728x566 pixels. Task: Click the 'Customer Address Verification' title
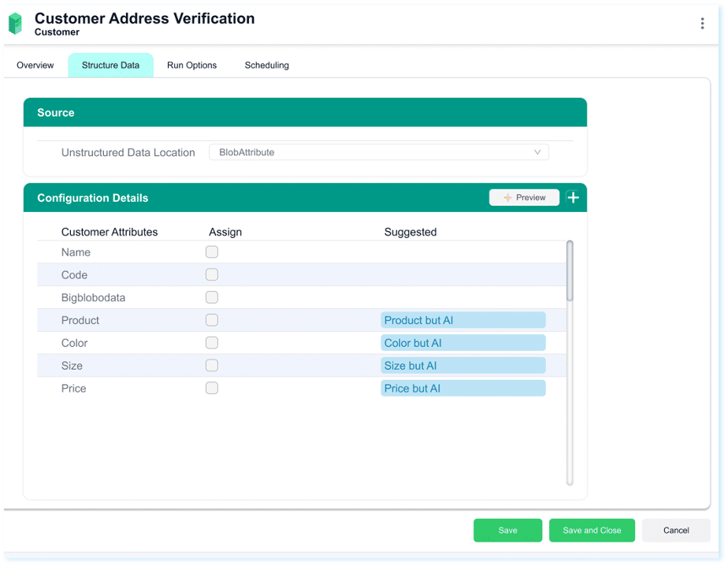(144, 18)
